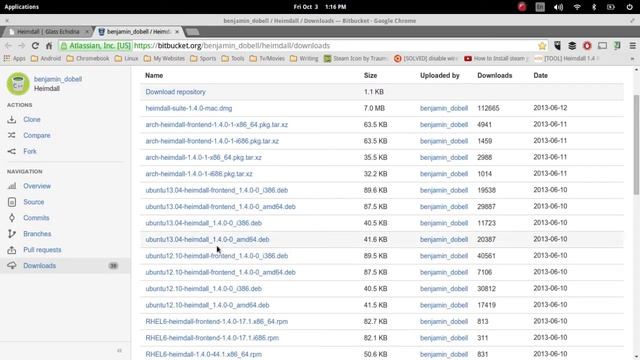Screen dimensions: 640x360
Task: Select the benjamin_dobell Heimdall tab
Action: click(138, 31)
